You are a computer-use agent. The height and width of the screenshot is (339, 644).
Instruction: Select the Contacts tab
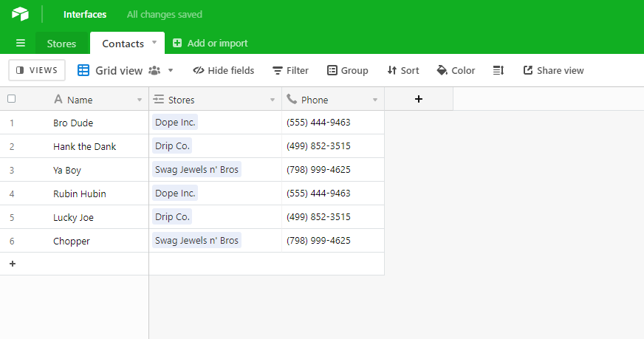tap(123, 43)
